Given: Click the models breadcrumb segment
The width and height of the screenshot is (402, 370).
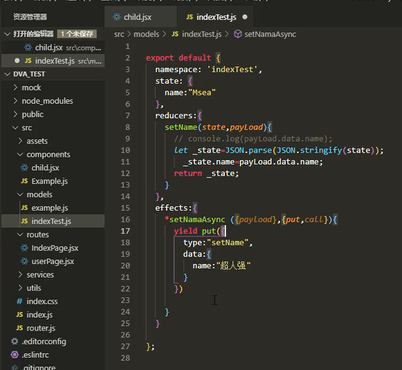Looking at the screenshot, I should pos(146,34).
